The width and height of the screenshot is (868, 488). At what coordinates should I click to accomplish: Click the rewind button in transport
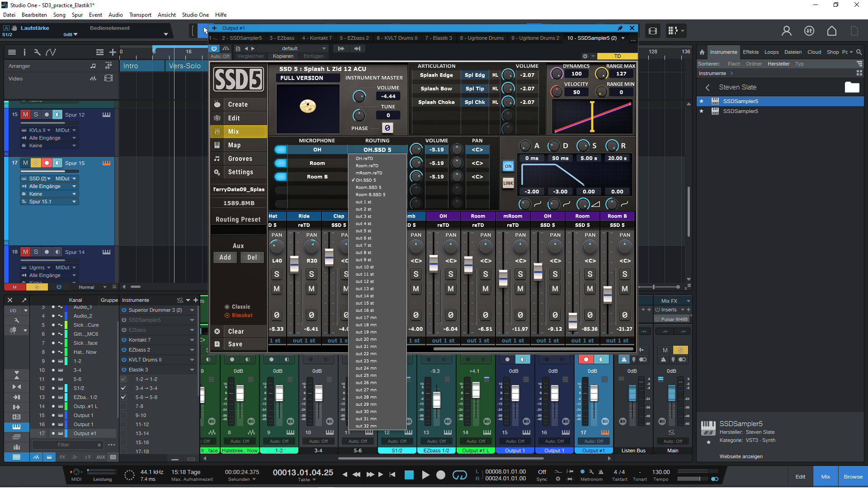pyautogui.click(x=356, y=474)
